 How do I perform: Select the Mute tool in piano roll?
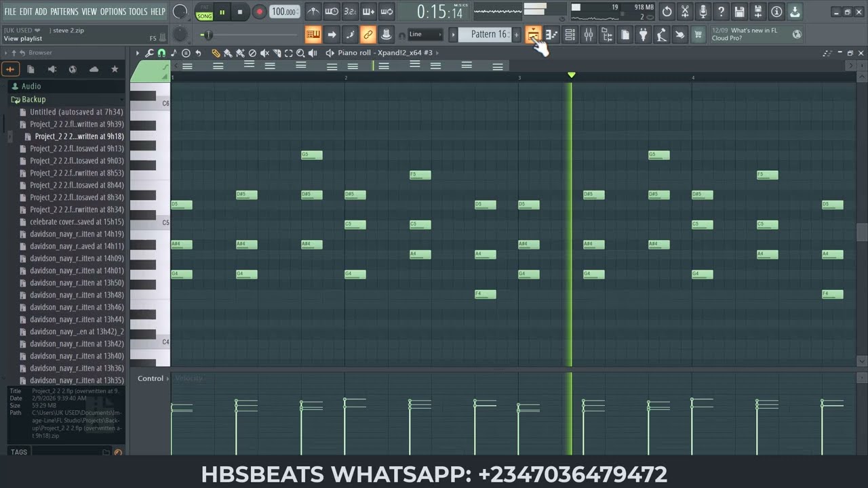point(264,53)
